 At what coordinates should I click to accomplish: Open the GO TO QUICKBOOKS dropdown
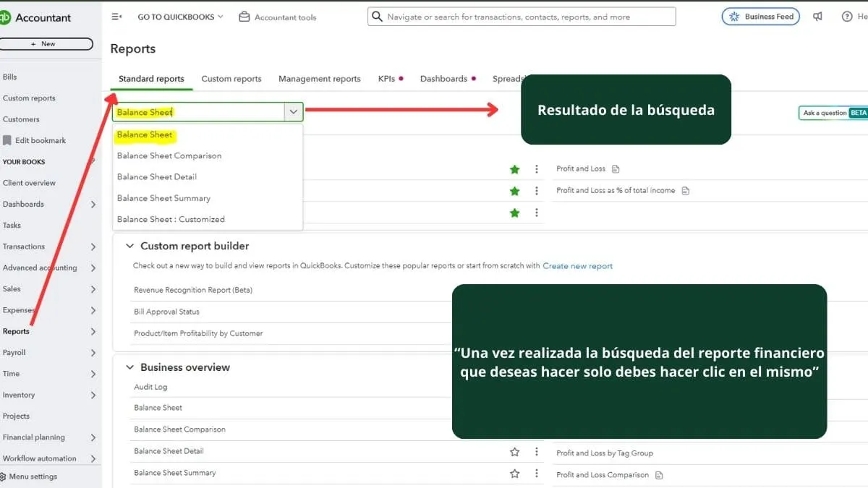[180, 17]
